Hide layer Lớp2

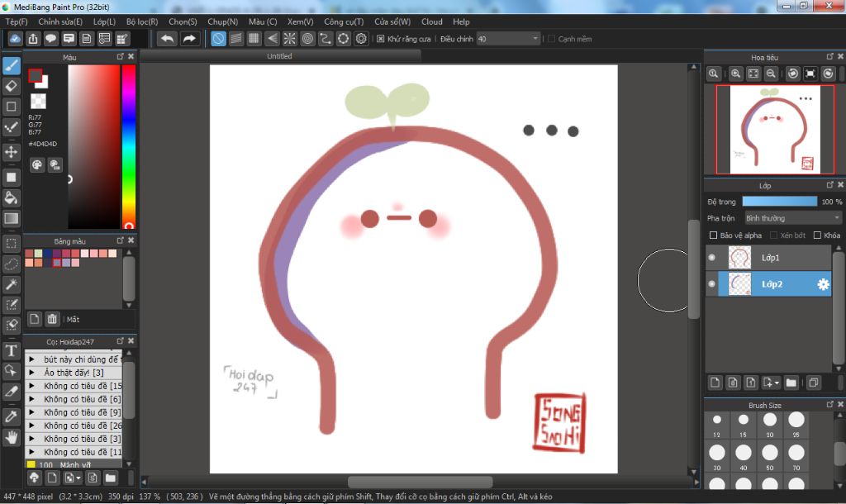(x=712, y=284)
